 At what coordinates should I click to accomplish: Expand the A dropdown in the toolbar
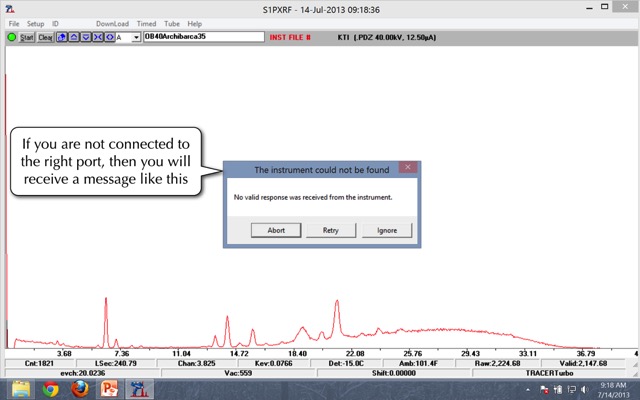135,37
